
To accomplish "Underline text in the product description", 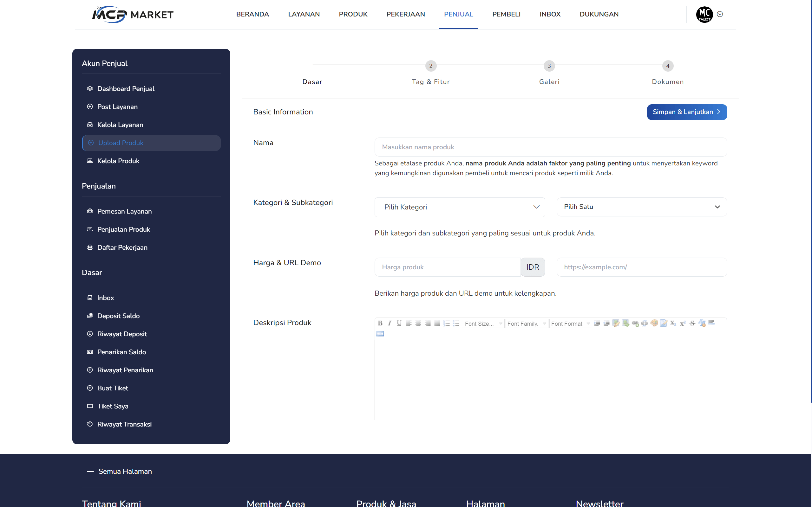I will click(399, 323).
